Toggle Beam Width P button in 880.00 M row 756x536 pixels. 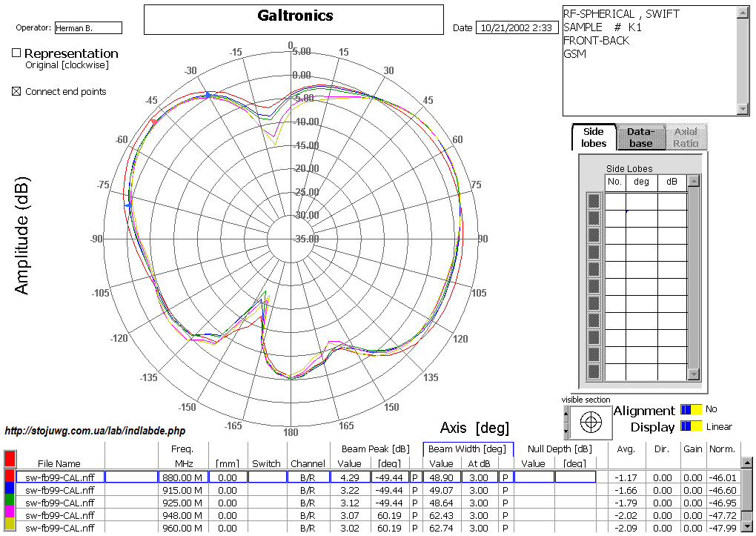coord(505,477)
